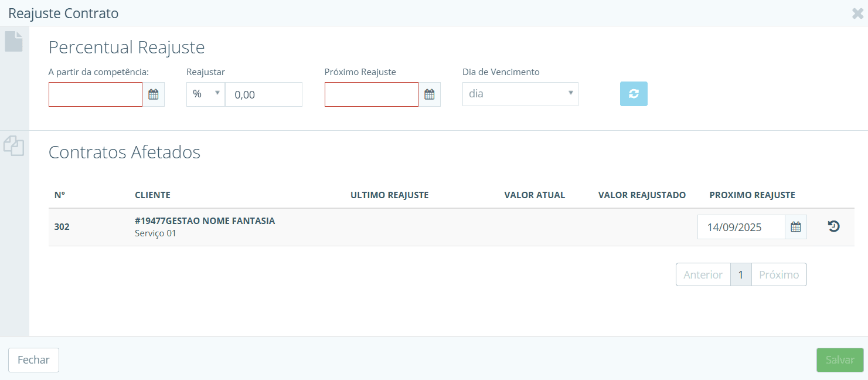
Task: Click the blue refresh/recalculate button
Action: (x=634, y=94)
